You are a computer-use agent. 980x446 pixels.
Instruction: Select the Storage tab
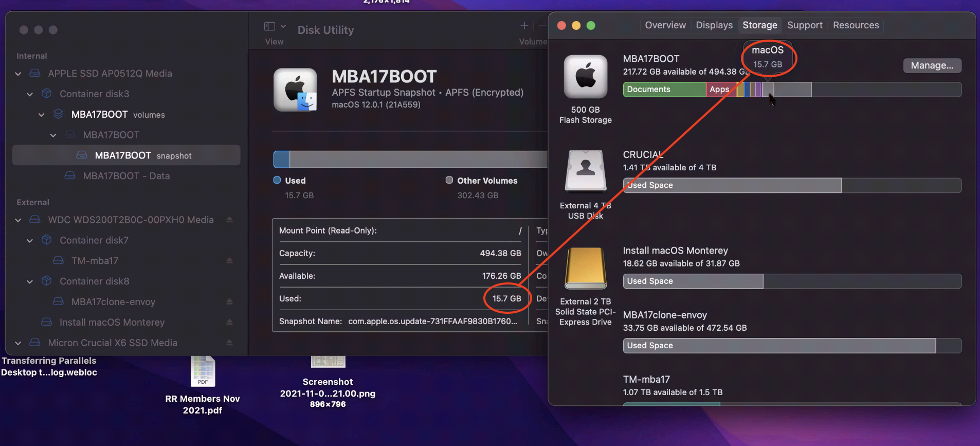pos(760,25)
